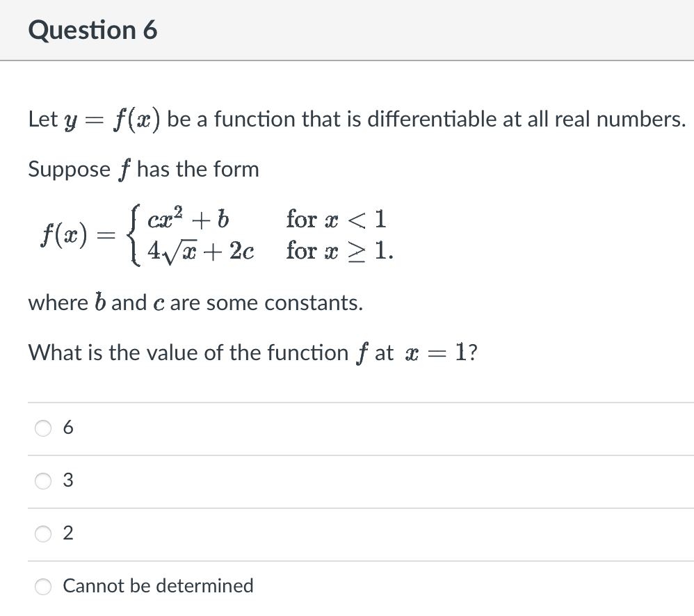The width and height of the screenshot is (694, 616).
Task: Click the expression 4√x + 2c
Action: click(x=199, y=250)
